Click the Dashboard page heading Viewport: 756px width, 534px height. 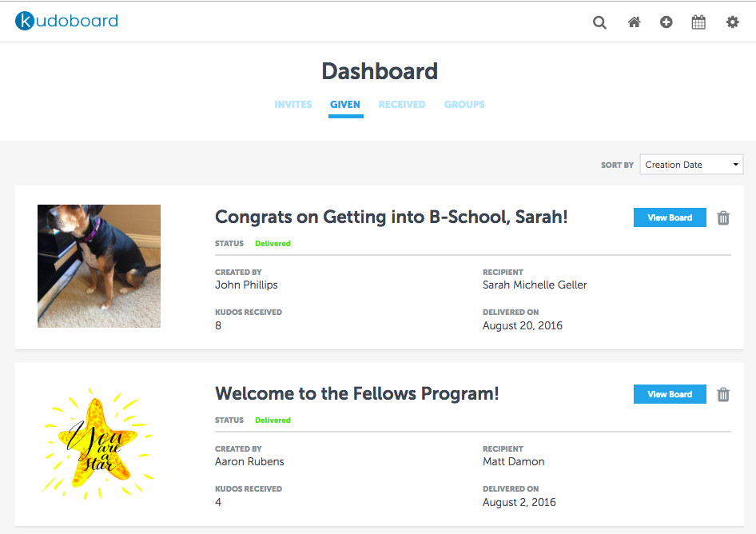pos(380,71)
